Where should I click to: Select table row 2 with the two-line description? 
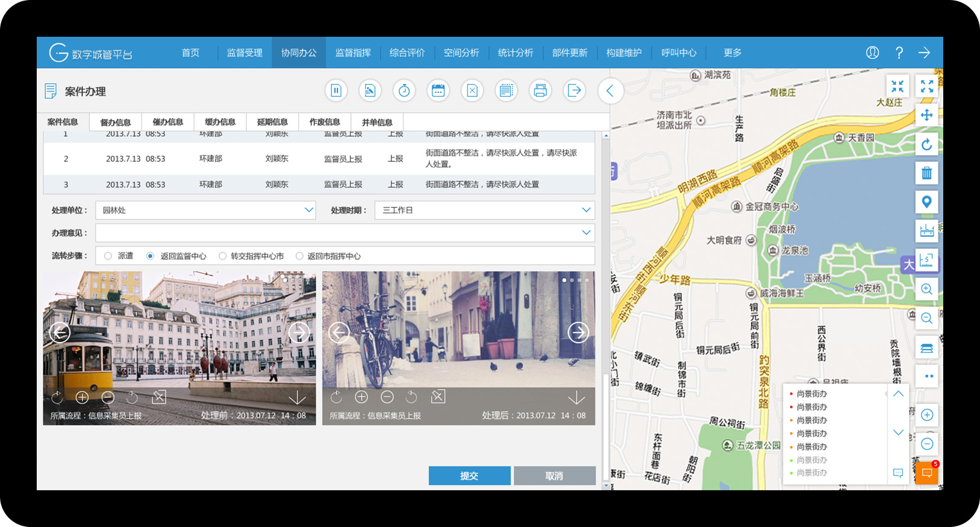pos(319,159)
